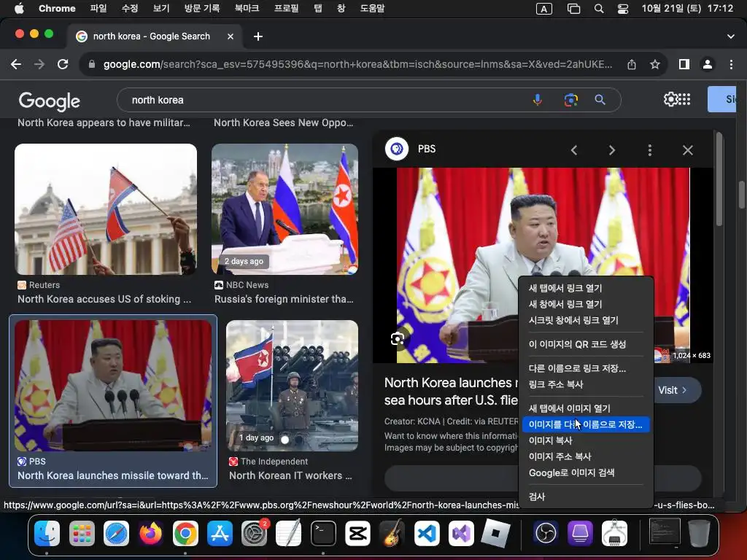Expand Chrome tab search chevron

point(731,36)
